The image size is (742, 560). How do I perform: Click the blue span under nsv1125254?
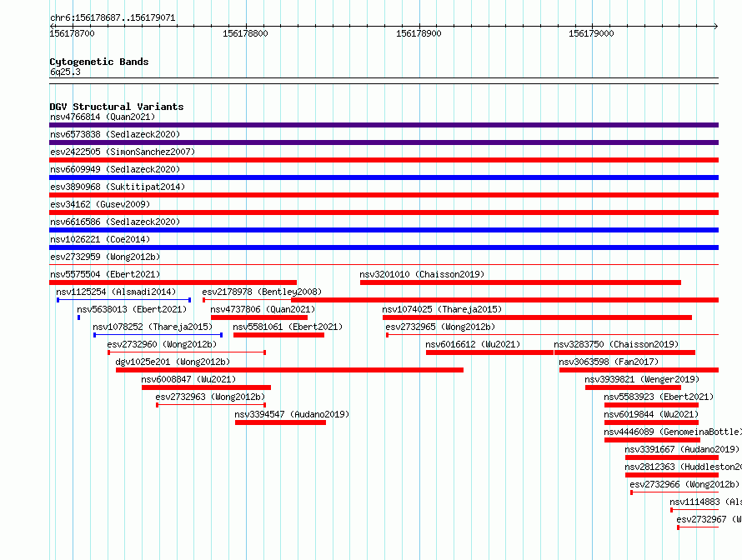[124, 300]
